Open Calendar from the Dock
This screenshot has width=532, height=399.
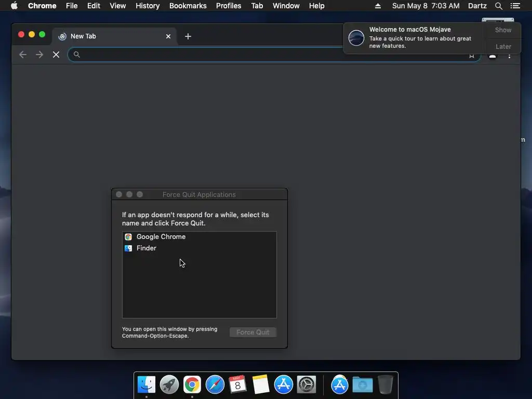[x=237, y=384]
